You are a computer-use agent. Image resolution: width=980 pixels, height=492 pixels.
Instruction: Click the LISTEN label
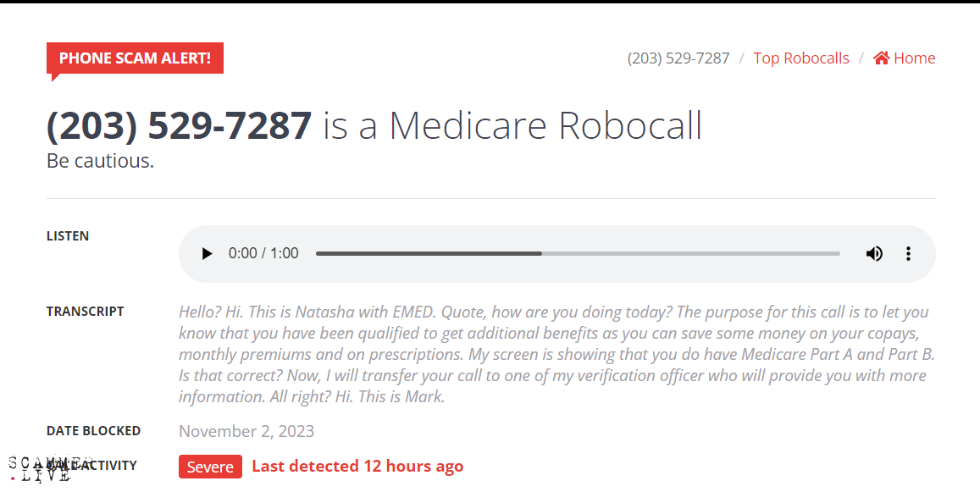point(68,236)
